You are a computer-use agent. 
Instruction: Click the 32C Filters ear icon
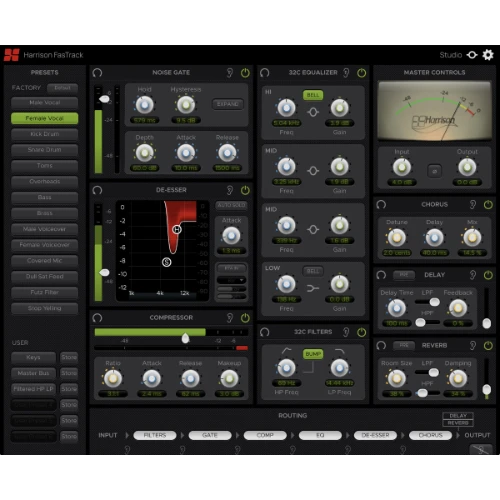(x=346, y=332)
